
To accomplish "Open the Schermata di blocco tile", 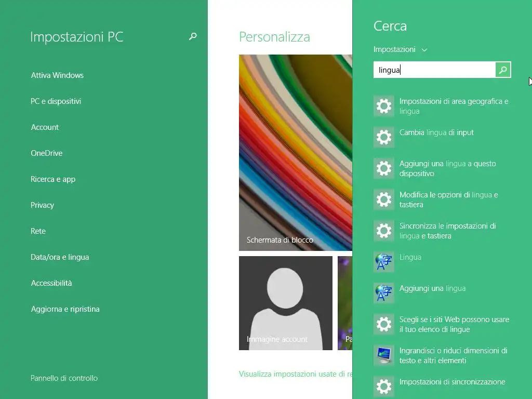I will point(296,153).
